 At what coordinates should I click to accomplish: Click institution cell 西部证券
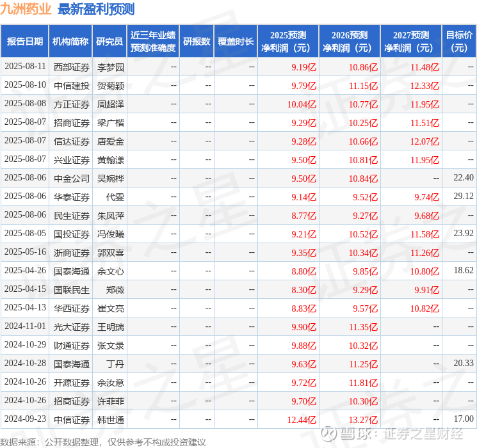coord(72,67)
